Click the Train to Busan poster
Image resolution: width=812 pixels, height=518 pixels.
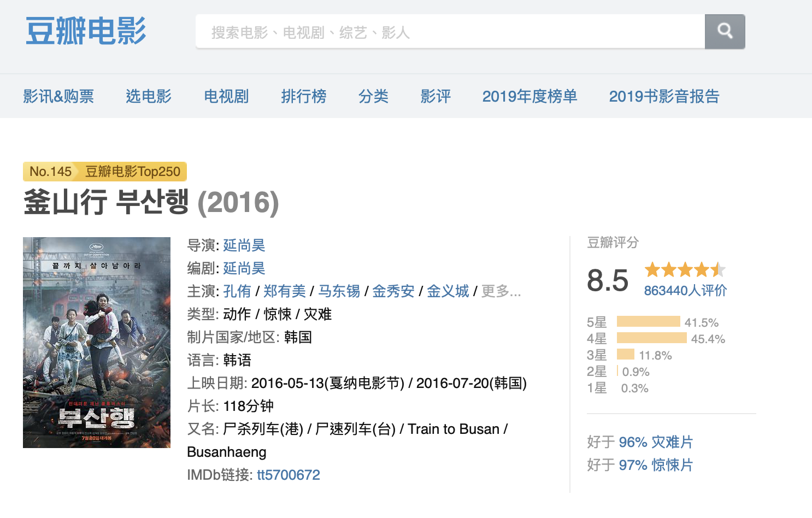[x=97, y=343]
